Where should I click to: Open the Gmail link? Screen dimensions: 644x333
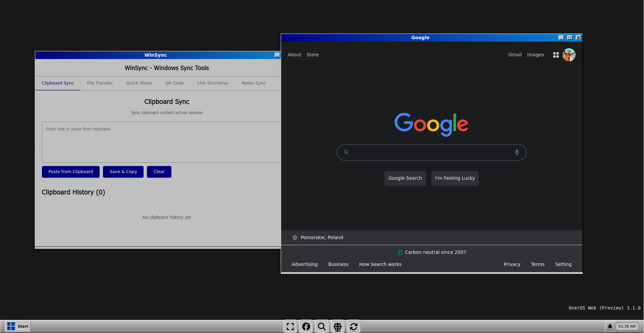point(515,55)
